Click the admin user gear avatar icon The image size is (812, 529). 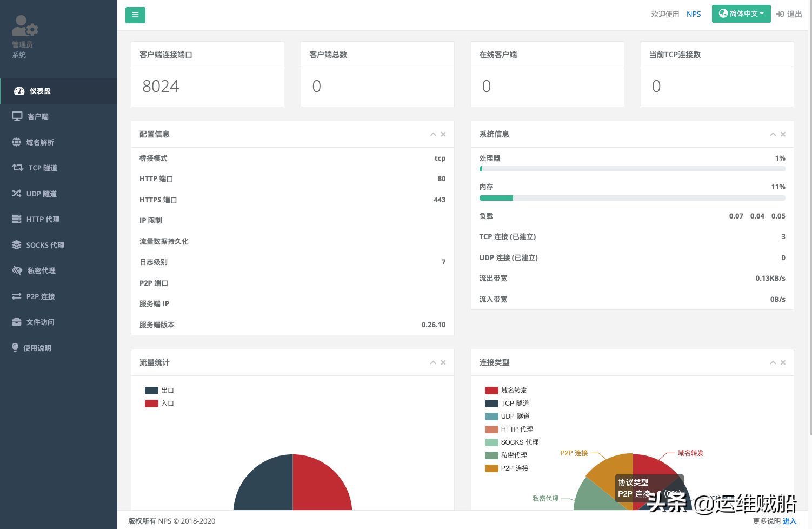click(x=25, y=26)
